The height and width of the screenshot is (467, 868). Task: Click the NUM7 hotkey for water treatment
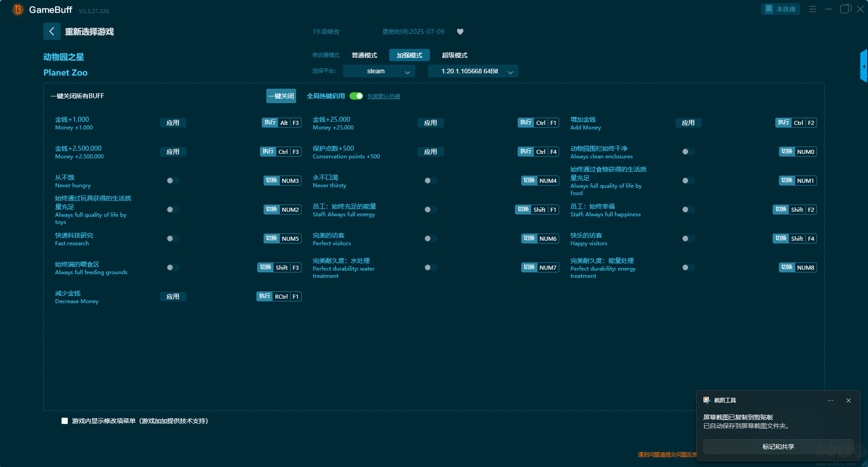coord(540,267)
